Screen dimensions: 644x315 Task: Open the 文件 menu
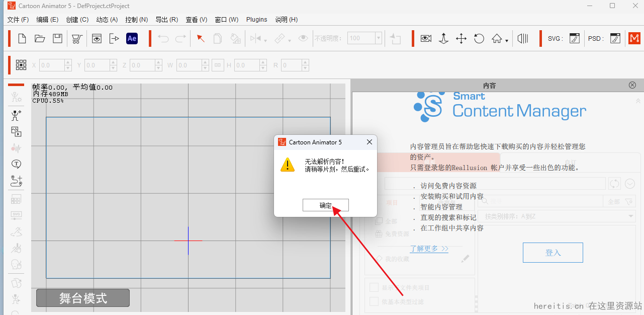click(17, 19)
